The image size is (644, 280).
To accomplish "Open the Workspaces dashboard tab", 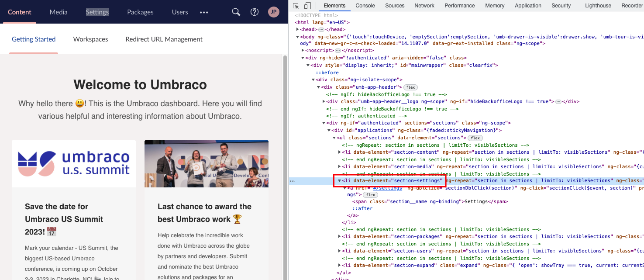I will [x=90, y=39].
